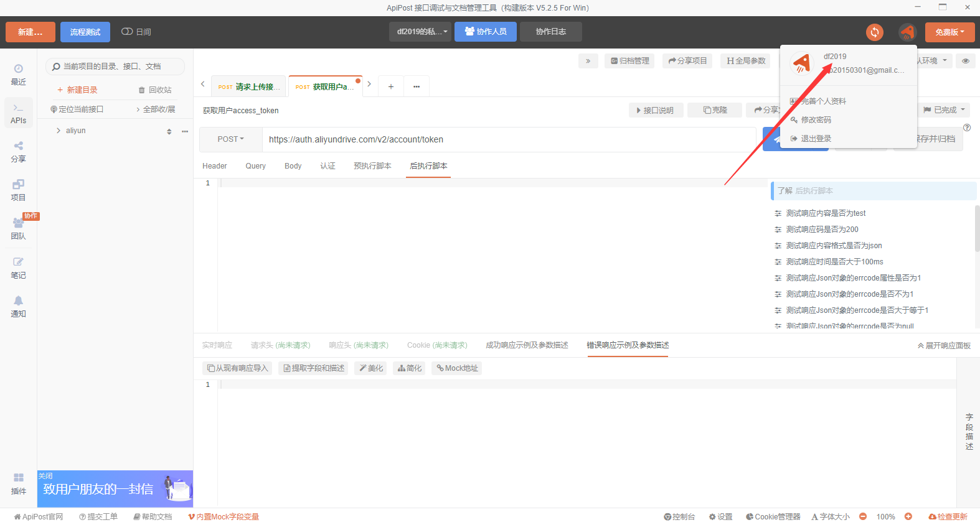The width and height of the screenshot is (980, 530).
Task: Expand the aliyun tree folder
Action: coord(59,131)
